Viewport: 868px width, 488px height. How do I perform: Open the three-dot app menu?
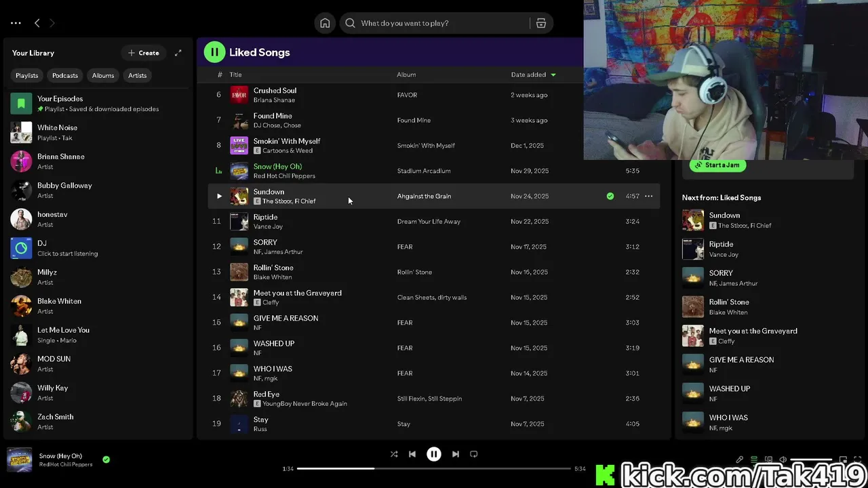pos(16,23)
